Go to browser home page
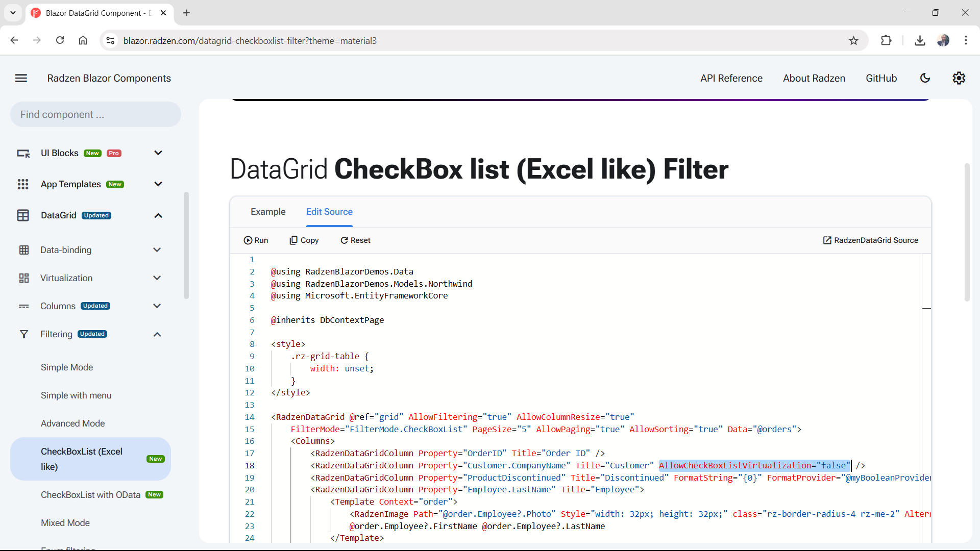The image size is (980, 551). (83, 41)
